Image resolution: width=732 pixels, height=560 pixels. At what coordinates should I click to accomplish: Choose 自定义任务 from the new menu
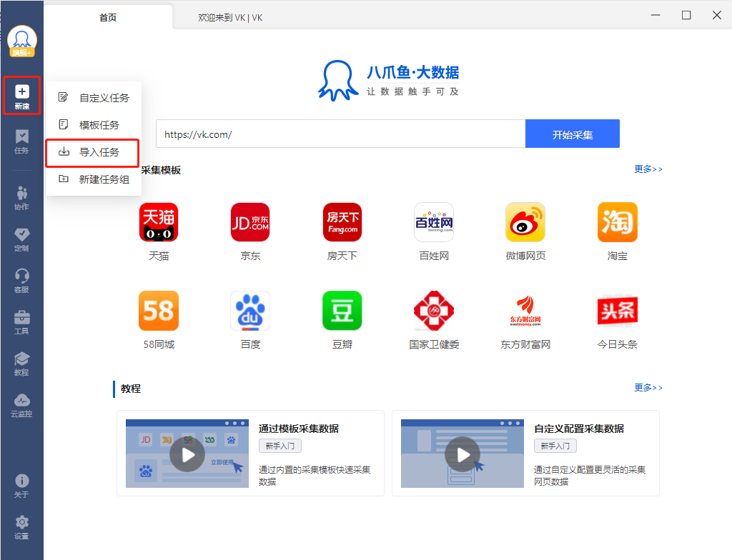tap(94, 98)
